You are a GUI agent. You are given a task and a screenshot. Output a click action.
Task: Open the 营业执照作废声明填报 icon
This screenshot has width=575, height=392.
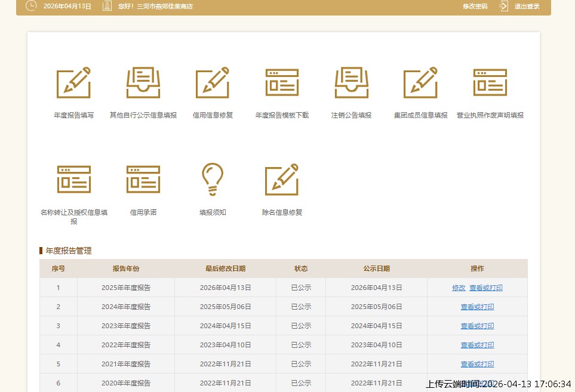tap(490, 83)
